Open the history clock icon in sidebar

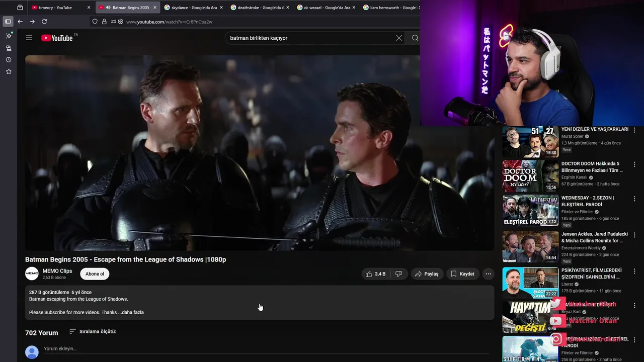9,60
